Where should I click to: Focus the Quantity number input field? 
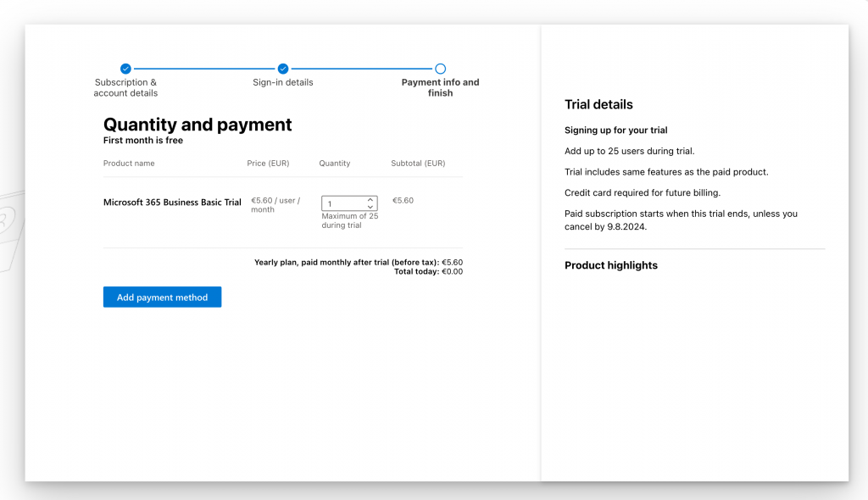343,203
